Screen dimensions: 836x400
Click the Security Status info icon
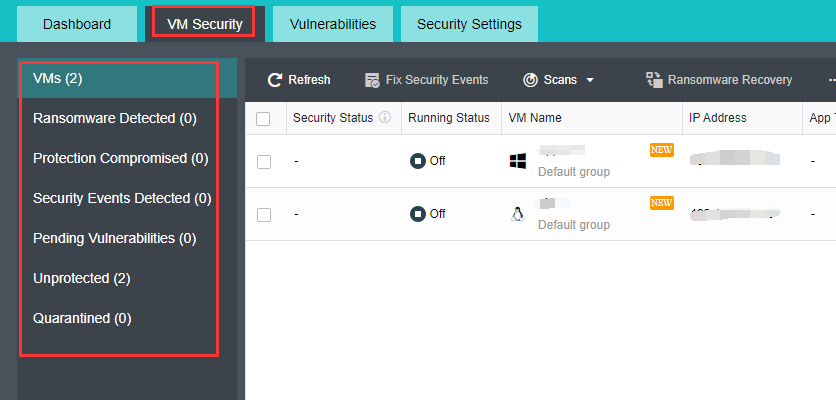(x=385, y=118)
